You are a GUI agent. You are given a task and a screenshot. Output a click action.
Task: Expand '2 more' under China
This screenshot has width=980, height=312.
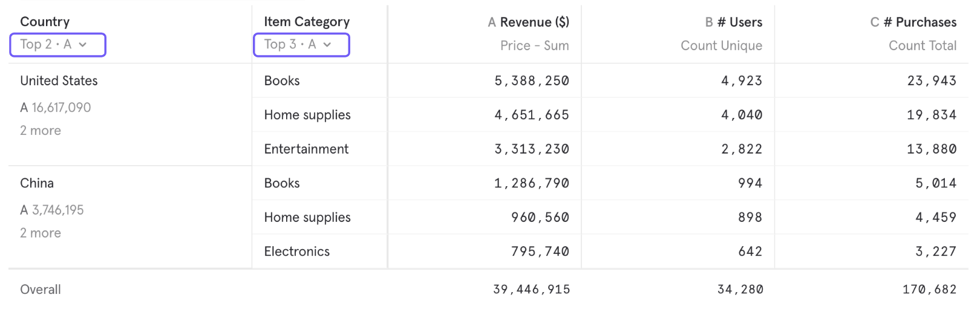[41, 233]
